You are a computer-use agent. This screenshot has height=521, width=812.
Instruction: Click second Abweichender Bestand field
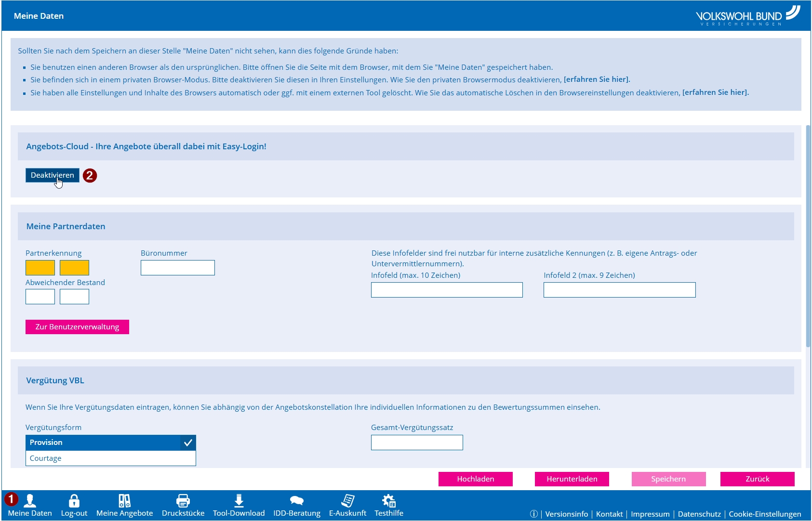74,297
